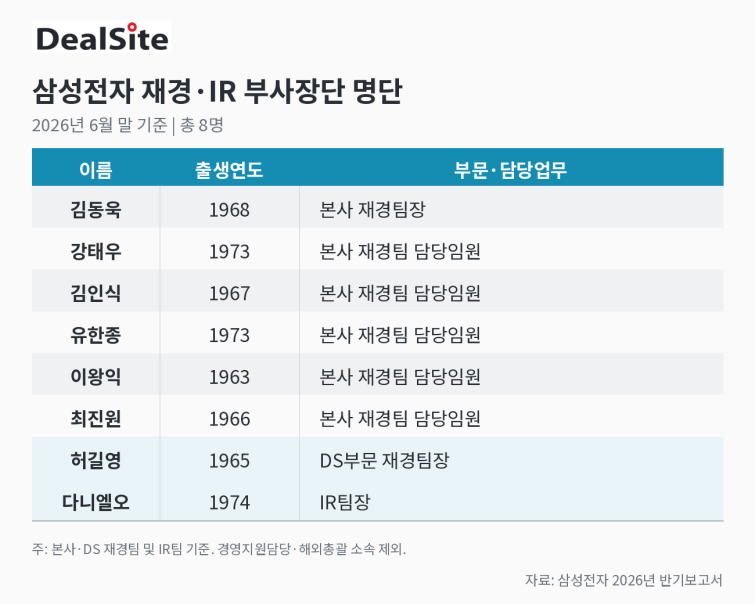Select the name cell '허길영'
The width and height of the screenshot is (755, 604).
click(x=96, y=460)
